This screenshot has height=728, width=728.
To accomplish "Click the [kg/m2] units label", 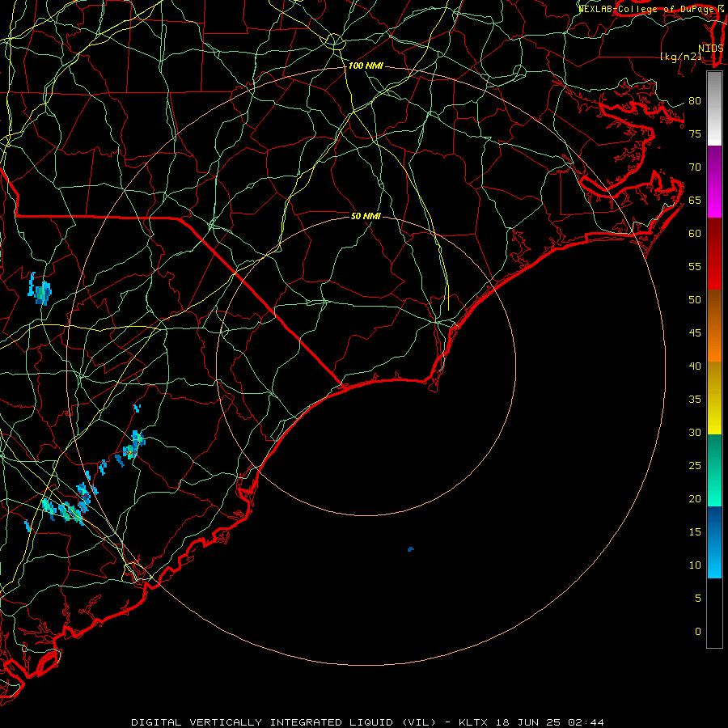I will [x=681, y=57].
